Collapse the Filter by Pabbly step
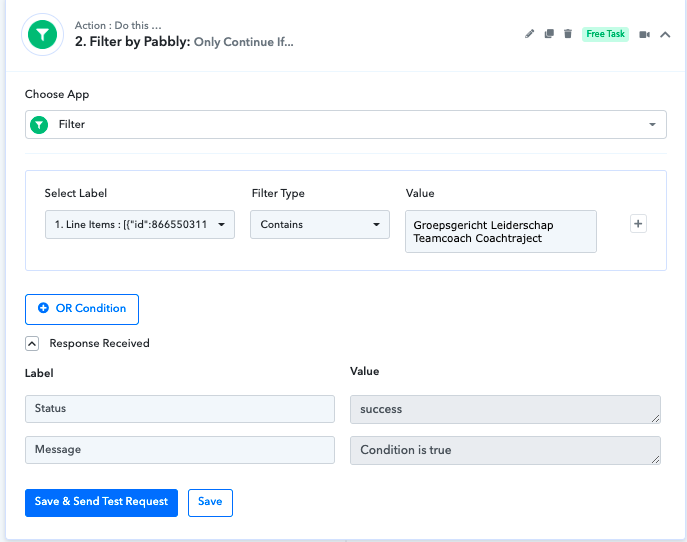687x542 pixels. click(665, 35)
